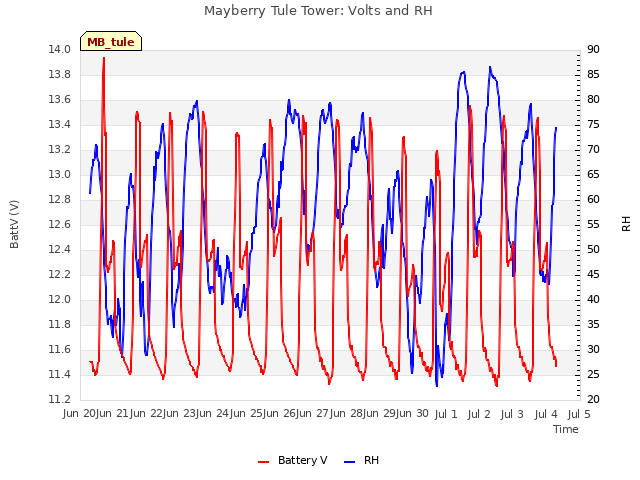Screen dimensions: 640x480
Task: Click the blue RH legend swatch
Action: [x=350, y=462]
